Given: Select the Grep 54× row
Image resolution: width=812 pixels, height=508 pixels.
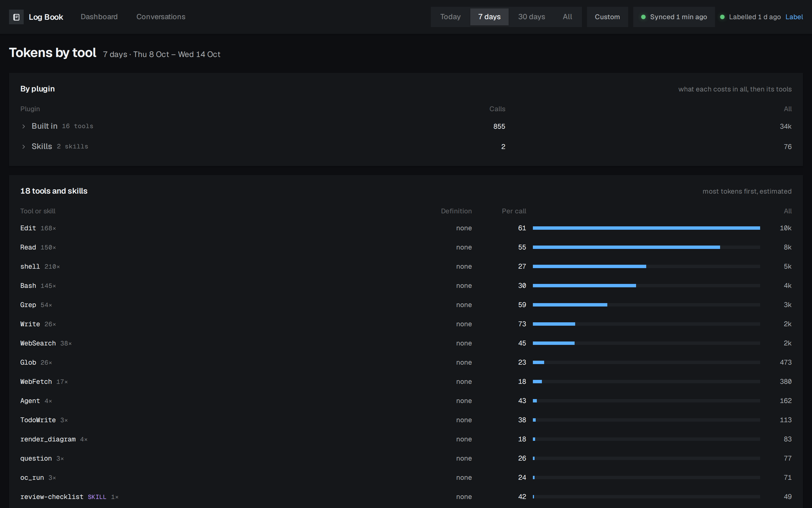Looking at the screenshot, I should coord(406,305).
